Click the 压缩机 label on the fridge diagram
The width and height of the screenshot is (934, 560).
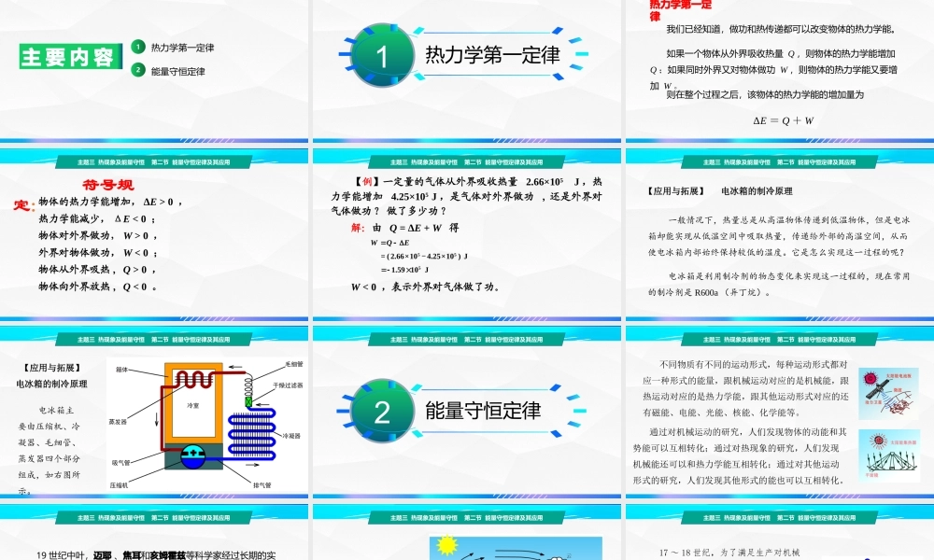pyautogui.click(x=119, y=485)
